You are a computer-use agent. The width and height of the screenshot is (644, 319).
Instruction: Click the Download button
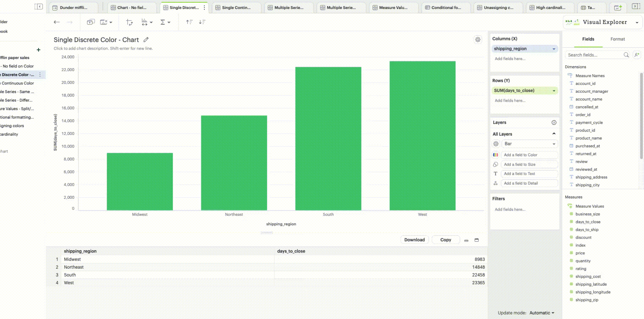click(414, 240)
